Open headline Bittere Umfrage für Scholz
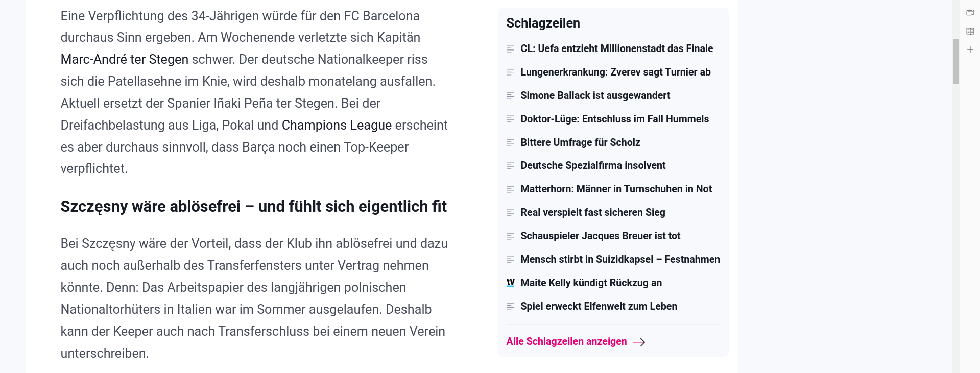This screenshot has width=980, height=373. click(x=580, y=142)
